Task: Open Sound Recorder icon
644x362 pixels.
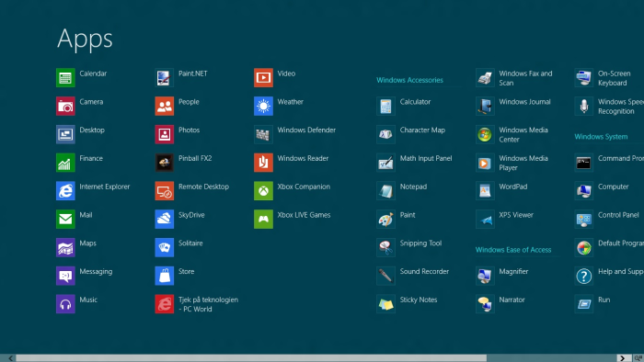Action: tap(385, 276)
